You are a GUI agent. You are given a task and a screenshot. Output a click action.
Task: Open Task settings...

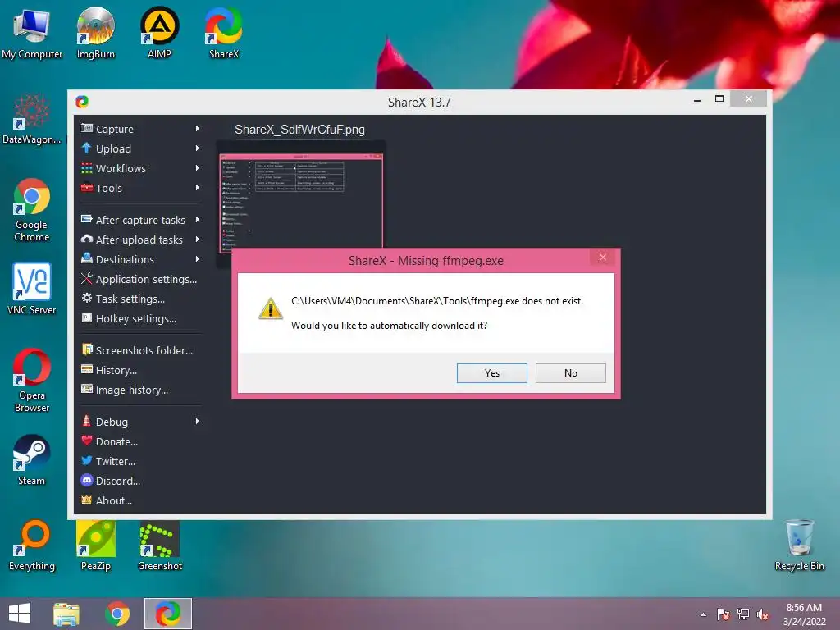(x=140, y=299)
